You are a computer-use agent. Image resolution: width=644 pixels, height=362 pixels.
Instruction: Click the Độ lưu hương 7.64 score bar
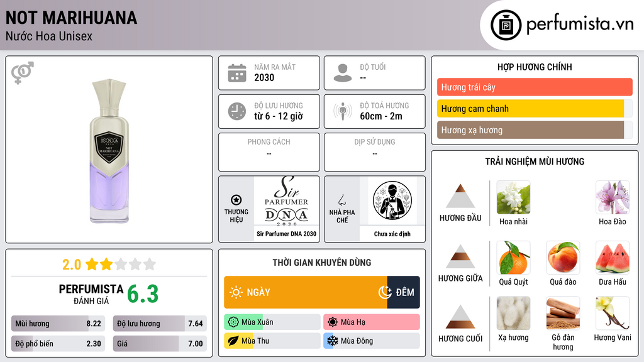[x=160, y=324]
